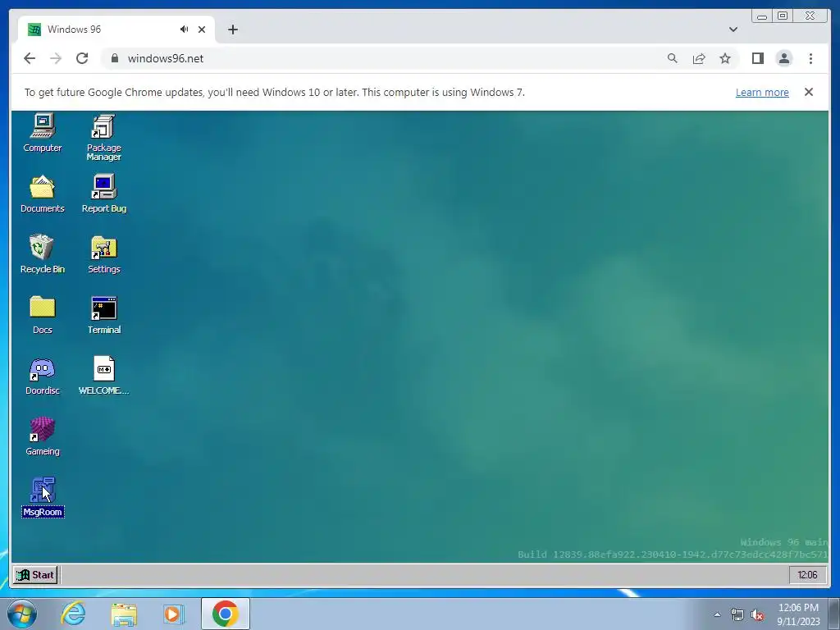840x630 pixels.
Task: Open the Package Manager shortcut
Action: click(104, 137)
